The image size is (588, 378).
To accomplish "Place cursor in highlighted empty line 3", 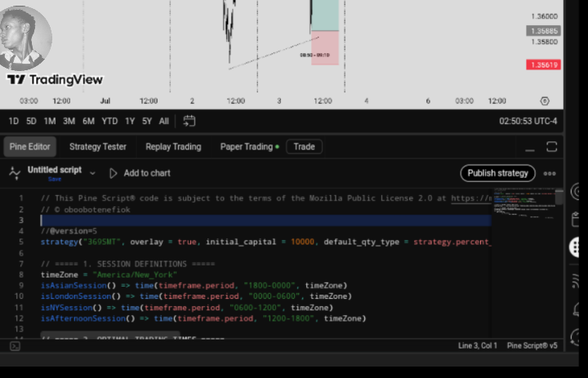I will click(x=266, y=220).
